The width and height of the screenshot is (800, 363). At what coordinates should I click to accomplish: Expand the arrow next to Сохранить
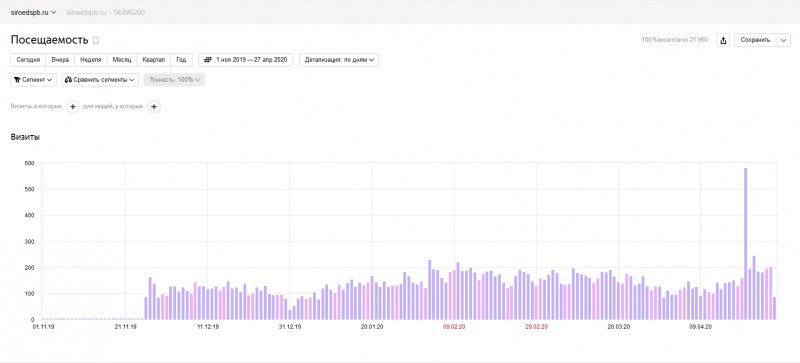783,40
